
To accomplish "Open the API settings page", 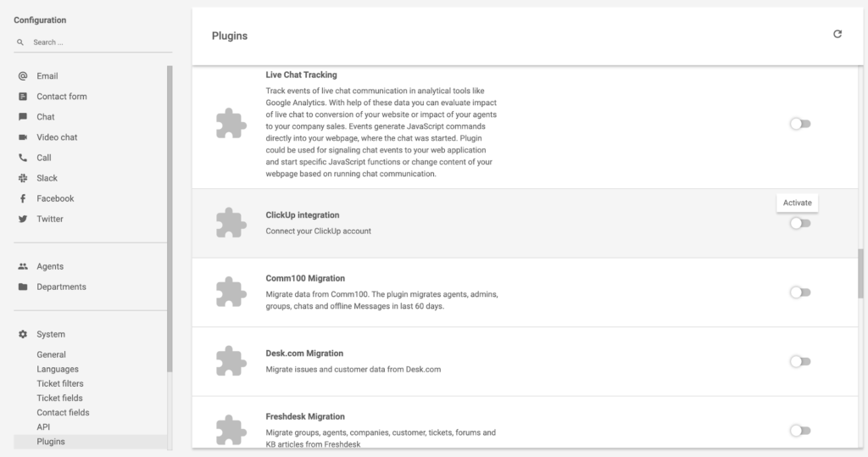I will [x=43, y=426].
